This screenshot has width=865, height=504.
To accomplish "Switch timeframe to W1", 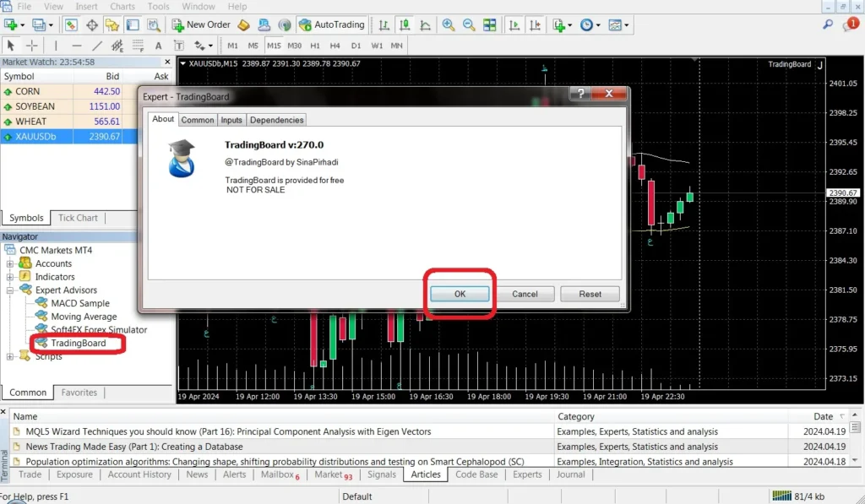I will pos(377,46).
